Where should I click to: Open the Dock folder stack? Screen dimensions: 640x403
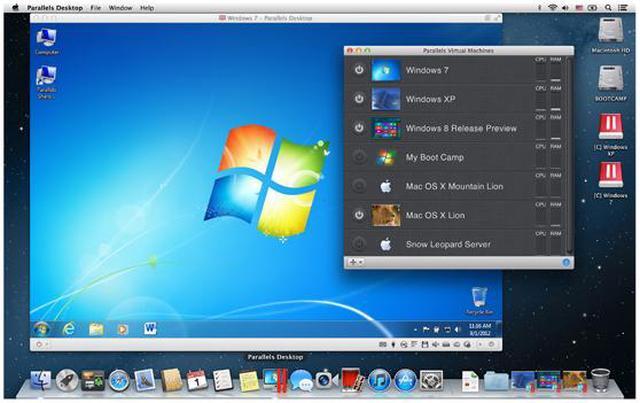[x=496, y=381]
